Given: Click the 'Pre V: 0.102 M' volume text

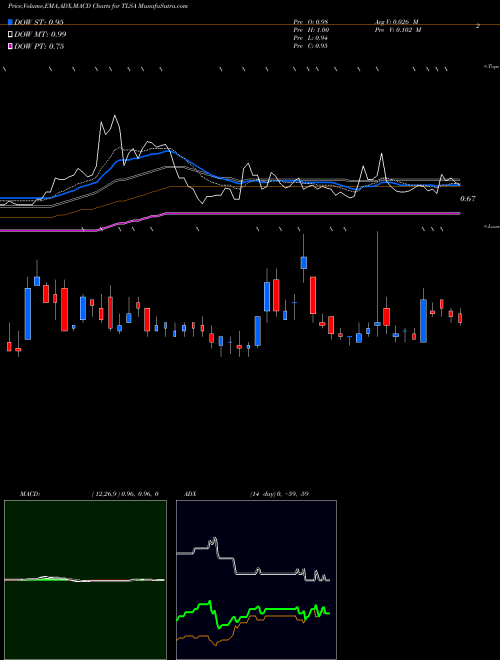Looking at the screenshot, I should coord(399,30).
